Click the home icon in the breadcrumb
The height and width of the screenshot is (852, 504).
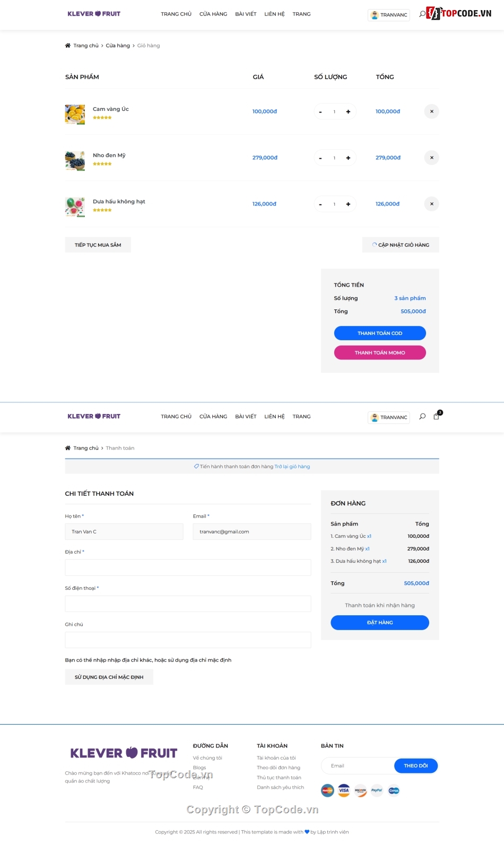[67, 46]
